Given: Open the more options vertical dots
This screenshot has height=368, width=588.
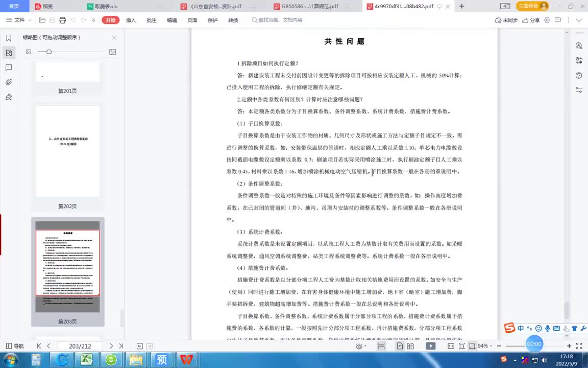Looking at the screenshot, I should pyautogui.click(x=569, y=20).
